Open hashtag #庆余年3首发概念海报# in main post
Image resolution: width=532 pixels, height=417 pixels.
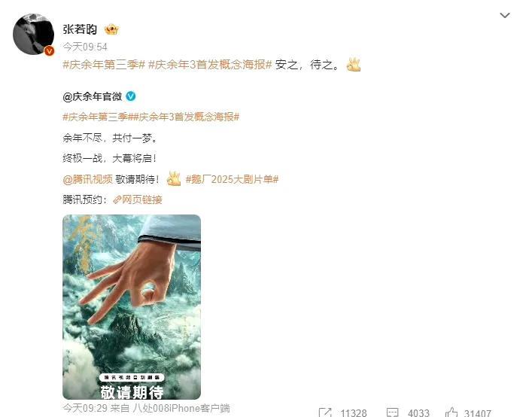click(x=210, y=65)
